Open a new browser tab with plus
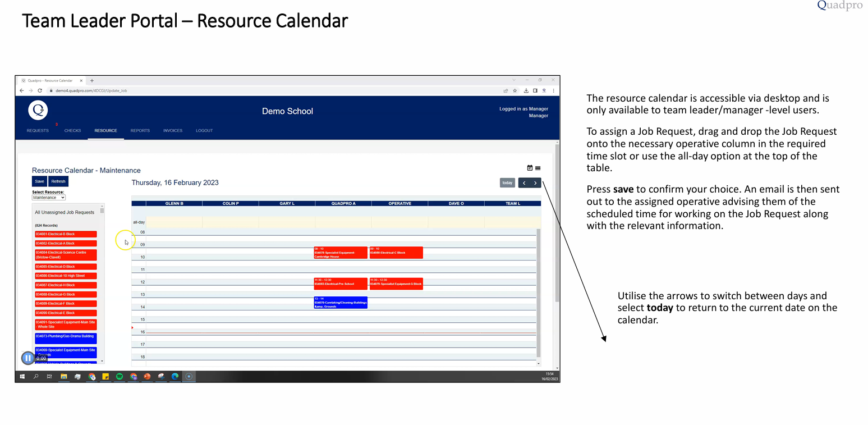The image size is (868, 425). click(x=92, y=80)
